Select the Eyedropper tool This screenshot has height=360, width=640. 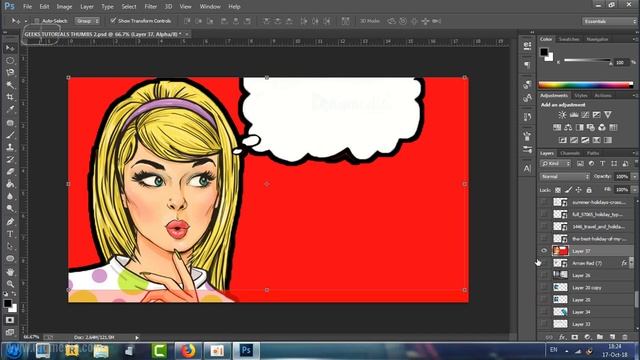pyautogui.click(x=10, y=109)
